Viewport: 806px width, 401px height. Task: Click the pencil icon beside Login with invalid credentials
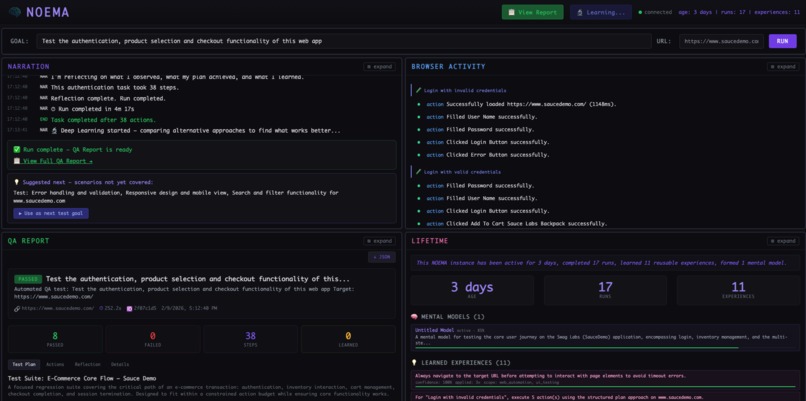tap(418, 90)
